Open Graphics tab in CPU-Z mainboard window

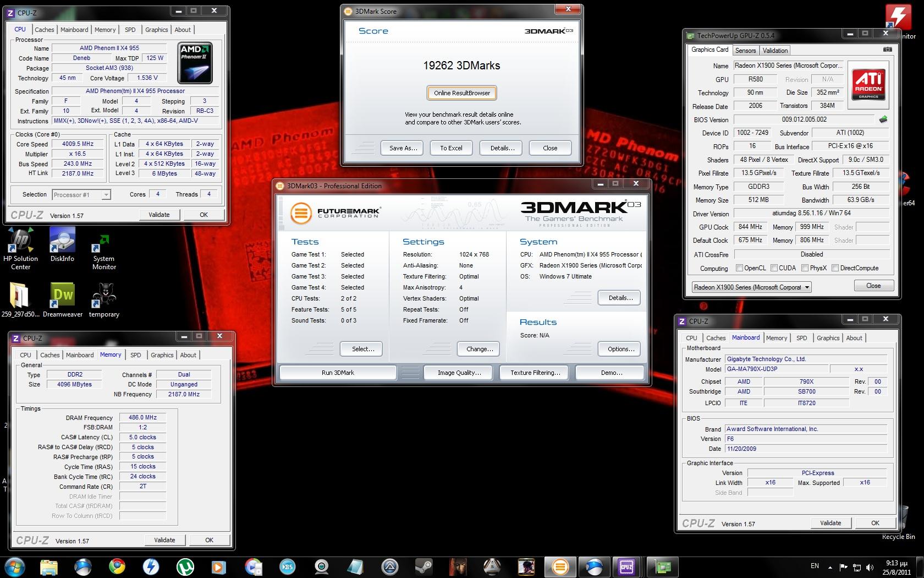(828, 338)
